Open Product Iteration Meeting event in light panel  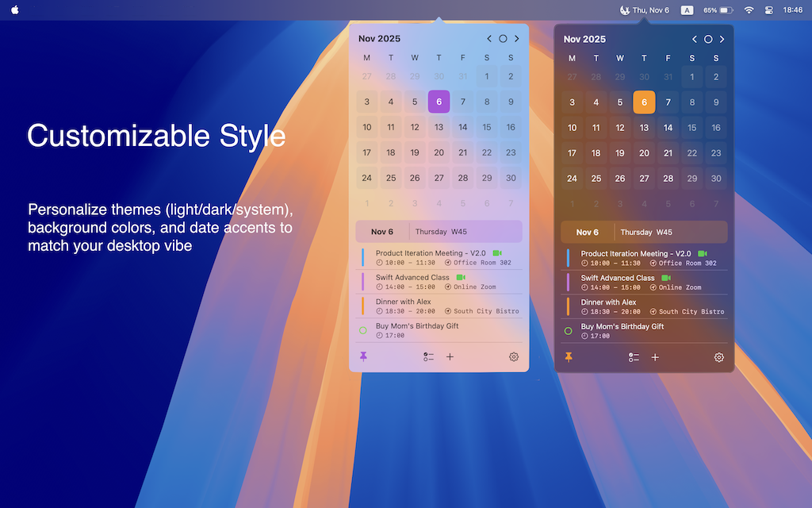click(x=431, y=253)
